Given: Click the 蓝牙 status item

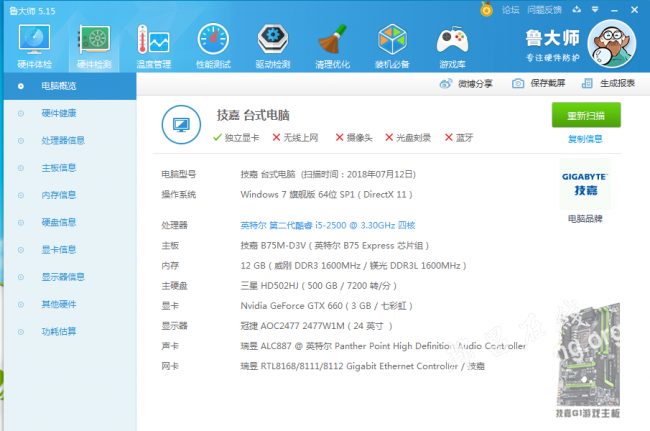Looking at the screenshot, I should [459, 138].
